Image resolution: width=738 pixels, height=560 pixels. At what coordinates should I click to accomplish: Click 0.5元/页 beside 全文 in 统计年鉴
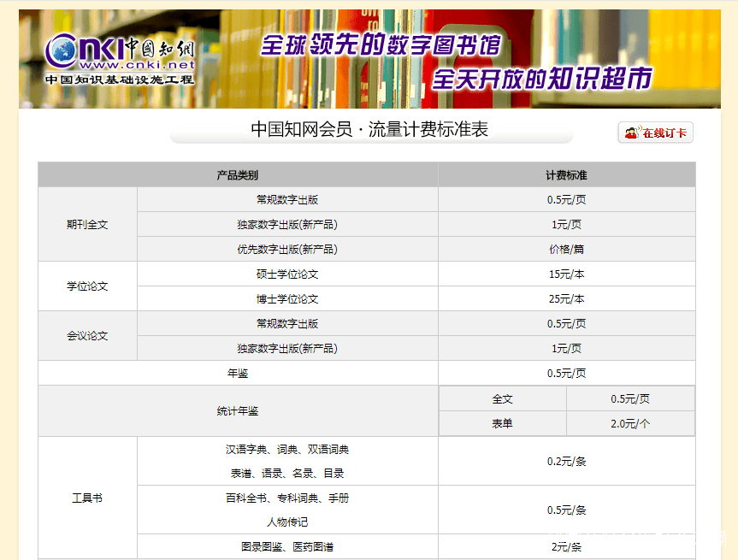pyautogui.click(x=631, y=398)
